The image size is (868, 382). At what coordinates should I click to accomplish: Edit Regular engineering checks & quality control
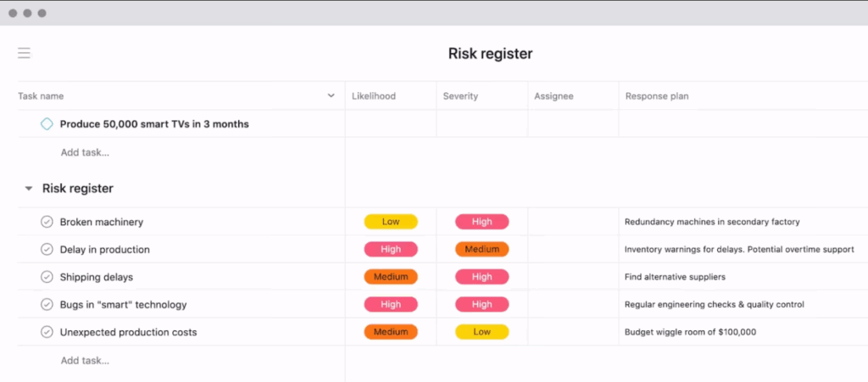coord(714,305)
